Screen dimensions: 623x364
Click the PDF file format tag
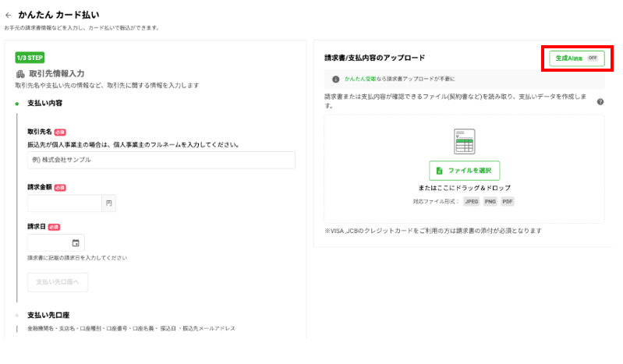tap(508, 201)
